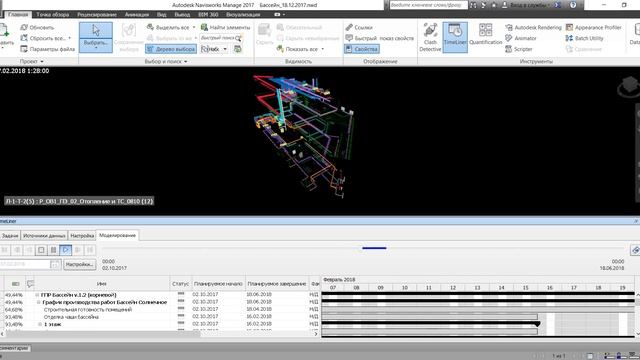The height and width of the screenshot is (360, 640).
Task: Toggle Дерево выбора (Selection Tree) panel
Action: 171,49
